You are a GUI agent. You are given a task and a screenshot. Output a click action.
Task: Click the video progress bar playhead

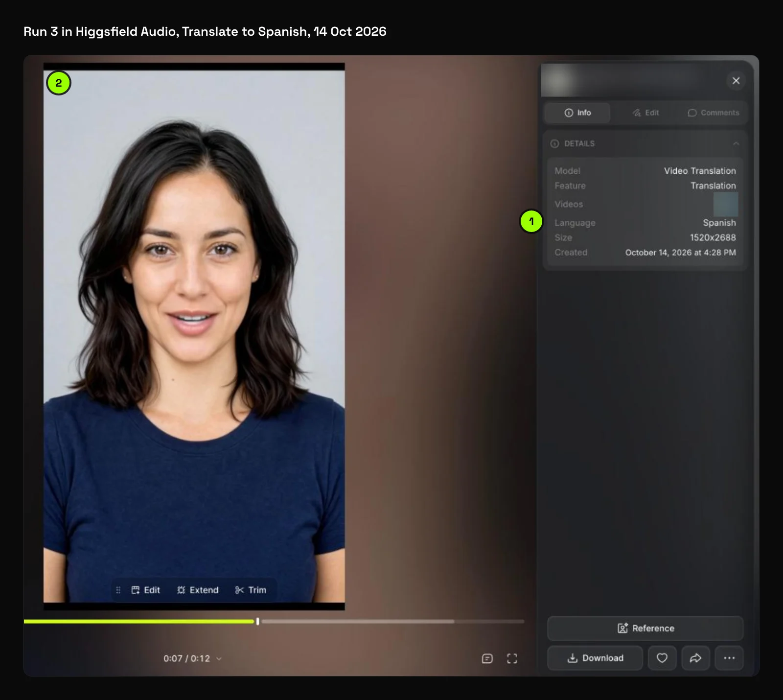(x=257, y=621)
